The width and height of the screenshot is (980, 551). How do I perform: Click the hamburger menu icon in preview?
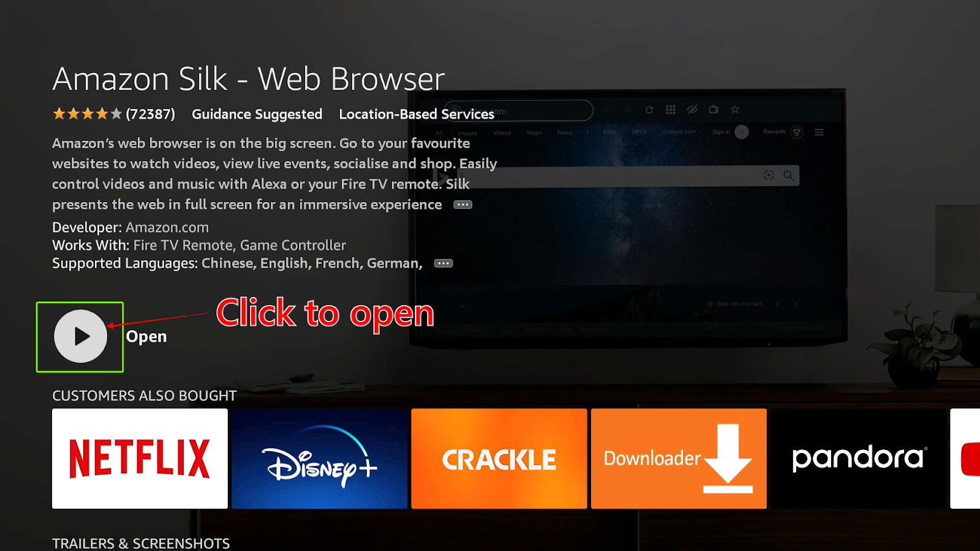point(819,132)
